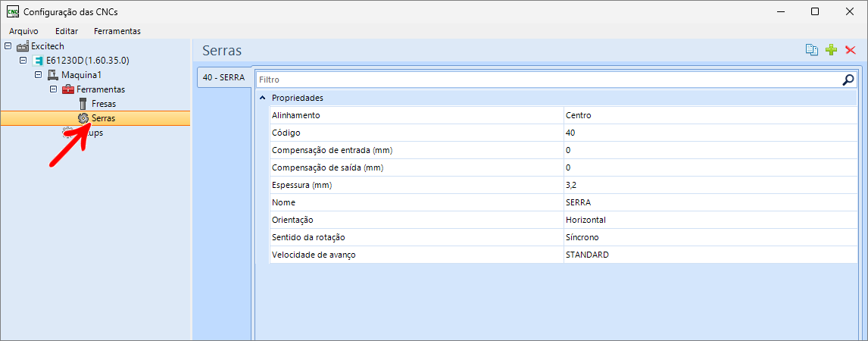Click the E61230D controller icon

click(38, 61)
